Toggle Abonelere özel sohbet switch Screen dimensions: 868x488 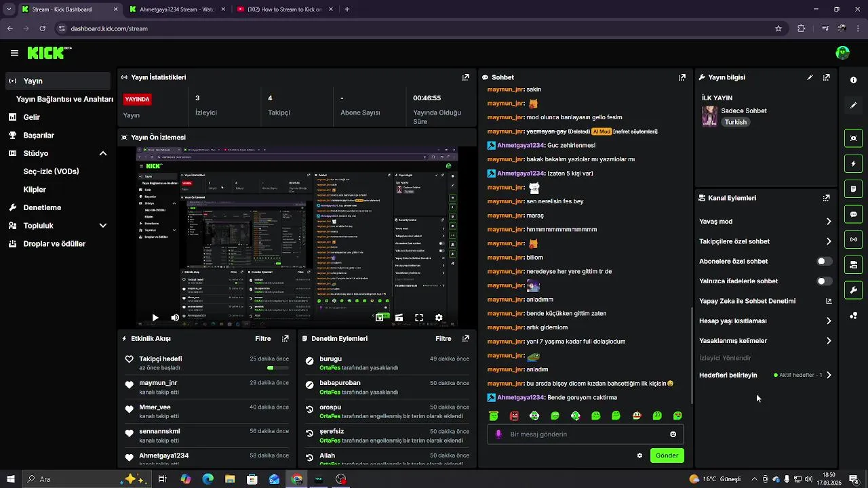824,261
